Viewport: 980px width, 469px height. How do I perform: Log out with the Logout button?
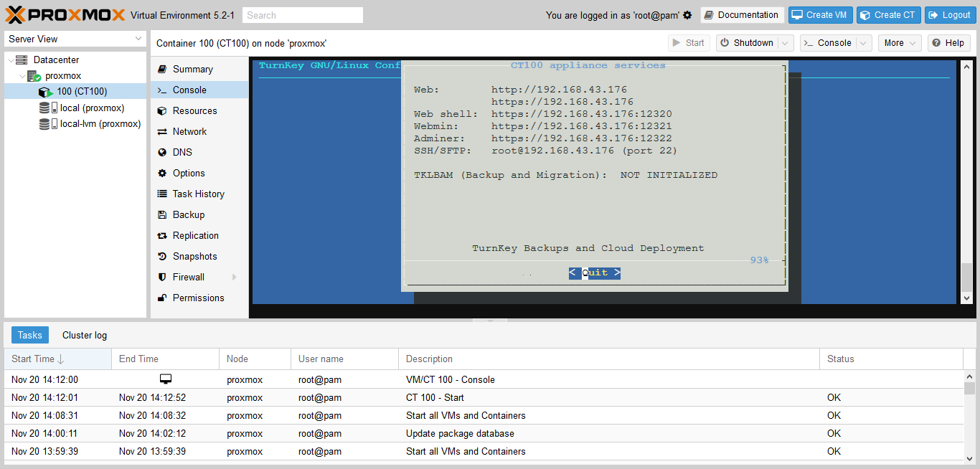click(x=951, y=15)
